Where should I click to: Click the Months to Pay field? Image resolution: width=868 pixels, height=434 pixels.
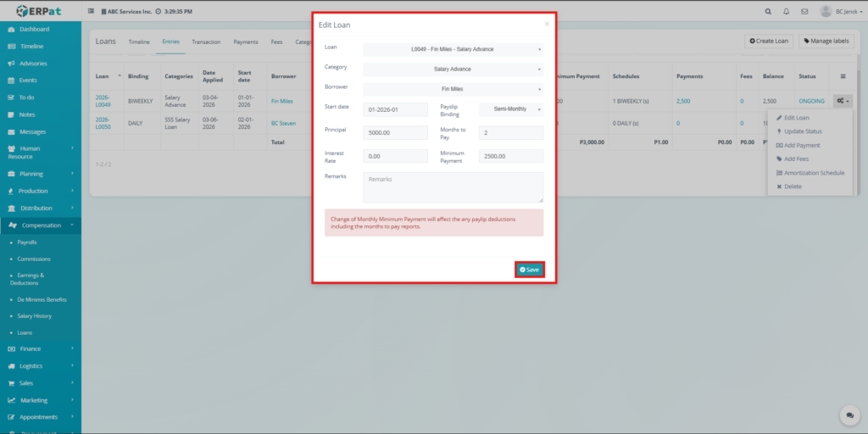pyautogui.click(x=511, y=133)
